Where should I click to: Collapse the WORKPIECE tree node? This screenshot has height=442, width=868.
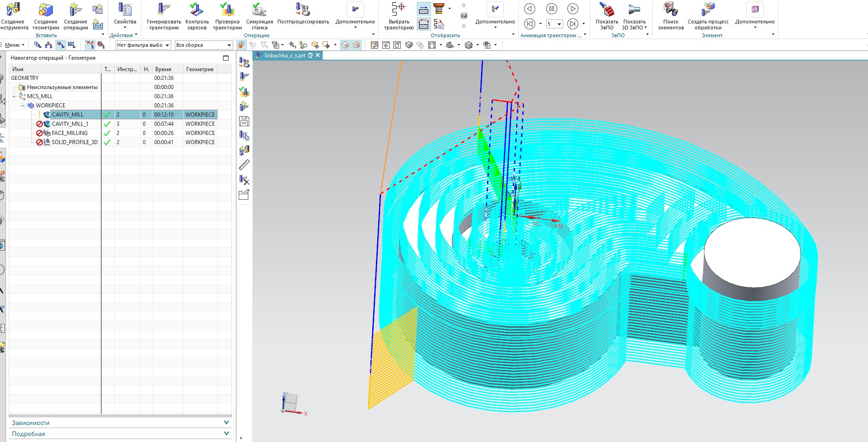[x=23, y=106]
